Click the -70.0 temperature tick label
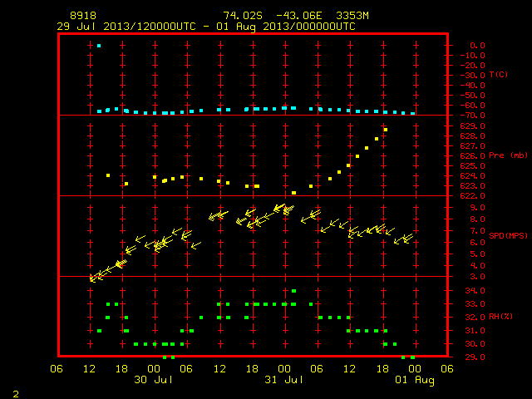The width and height of the screenshot is (532, 399). pos(473,116)
